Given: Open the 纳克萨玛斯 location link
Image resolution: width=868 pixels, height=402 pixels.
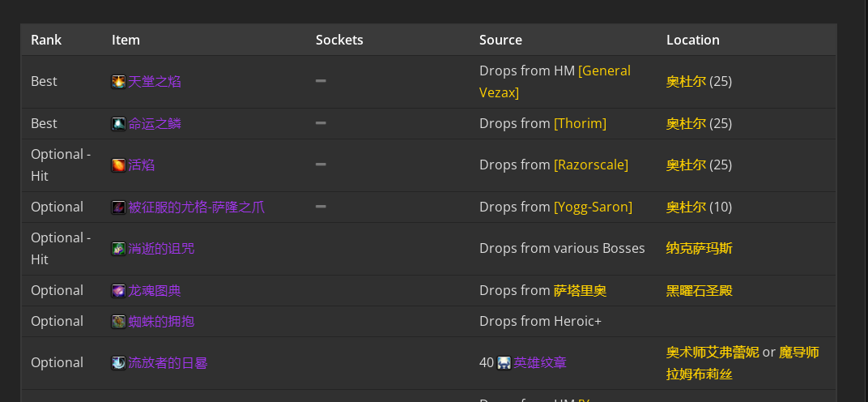Looking at the screenshot, I should click(699, 248).
